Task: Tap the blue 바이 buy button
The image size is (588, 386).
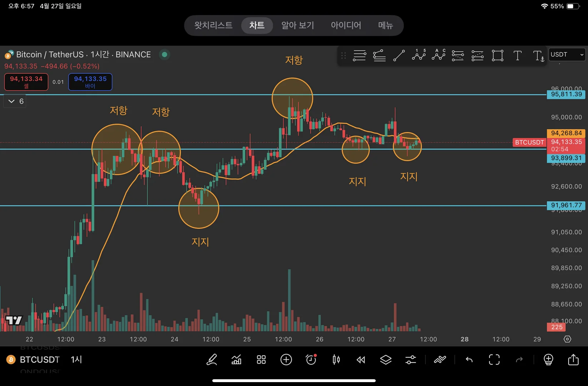Action: (90, 82)
